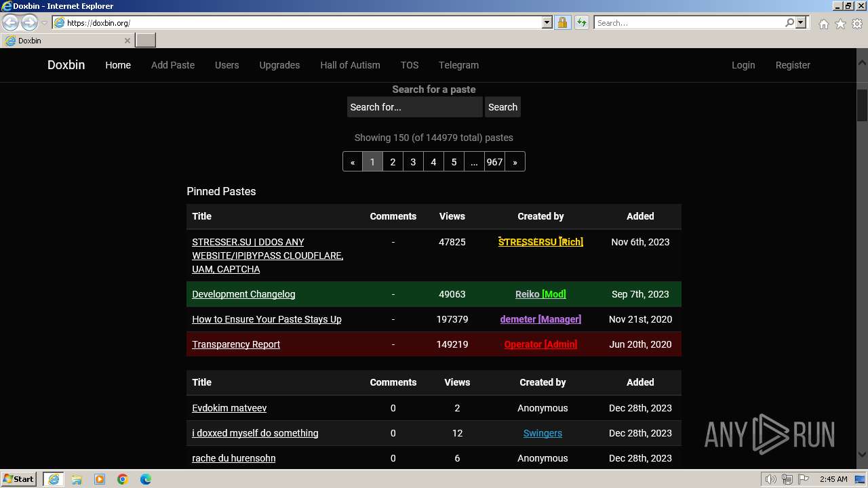Click the Login link
Viewport: 868px width, 488px height.
(x=743, y=65)
